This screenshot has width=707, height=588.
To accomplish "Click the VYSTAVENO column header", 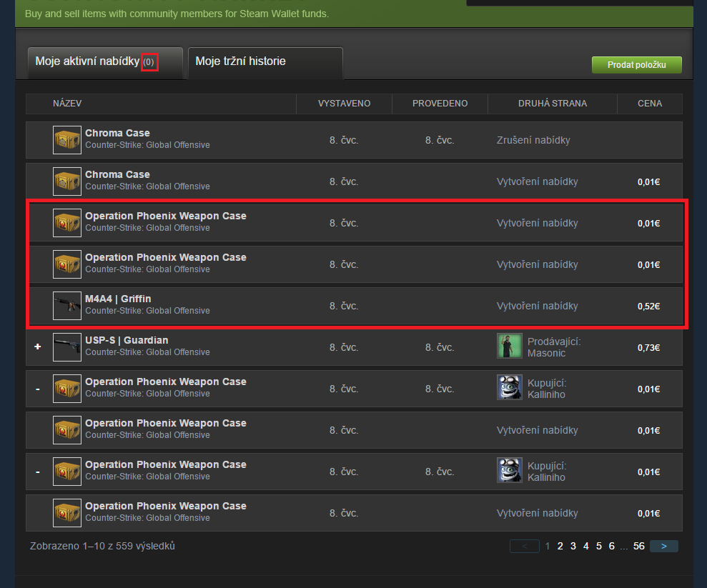I will pos(344,103).
